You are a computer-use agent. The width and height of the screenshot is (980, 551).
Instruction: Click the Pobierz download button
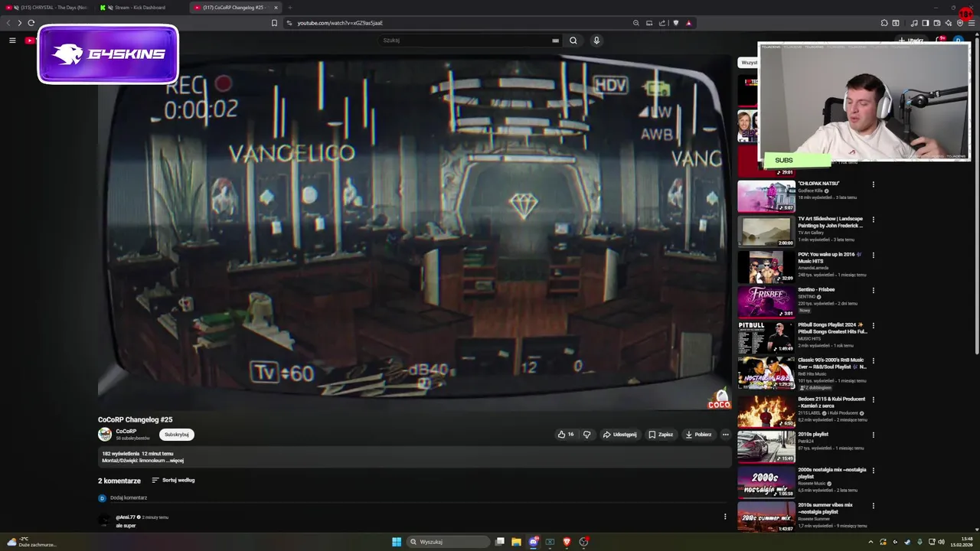coord(698,435)
